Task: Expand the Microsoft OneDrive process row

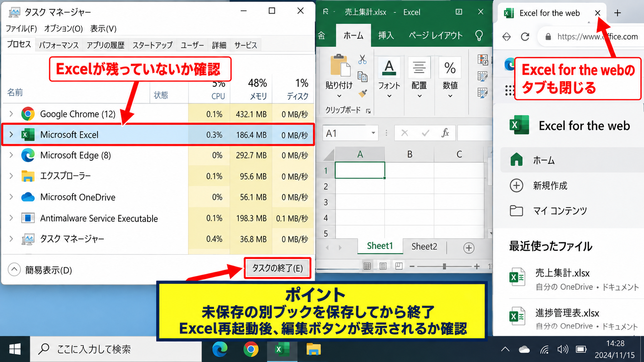Action: pyautogui.click(x=11, y=197)
